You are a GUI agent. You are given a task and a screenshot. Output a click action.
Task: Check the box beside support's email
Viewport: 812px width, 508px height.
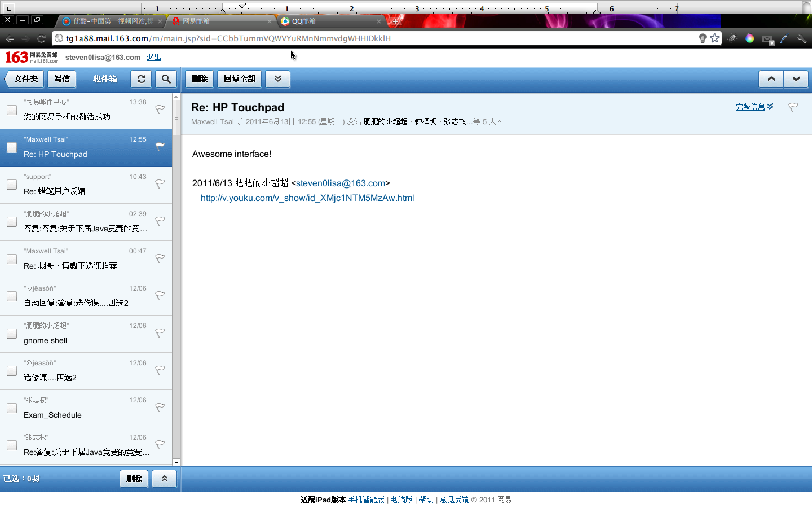pos(12,185)
